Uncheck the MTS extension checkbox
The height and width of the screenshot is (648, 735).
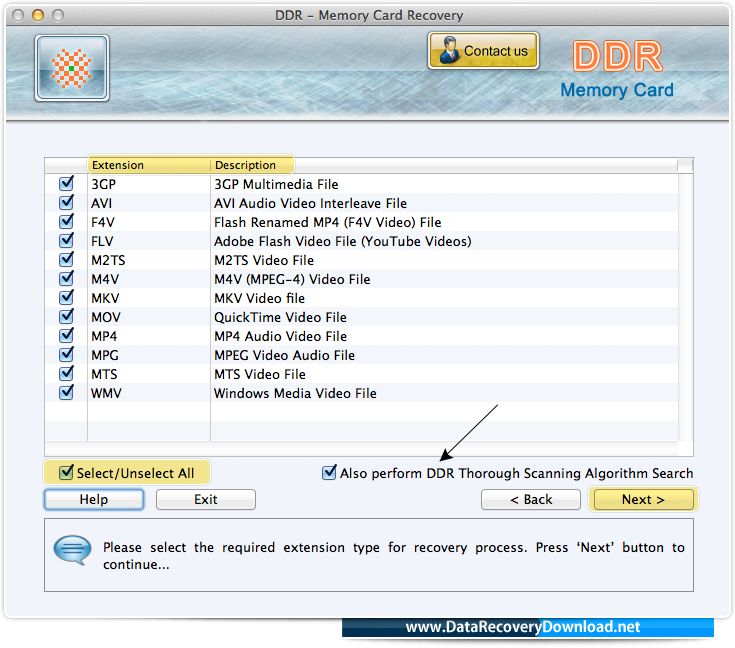(66, 373)
